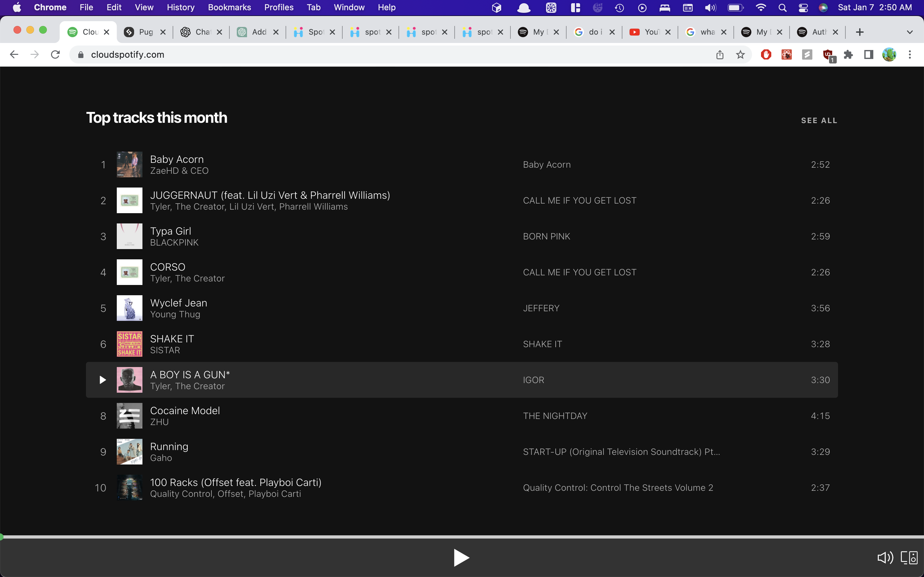Play A BOY IS A GUN* with its row play arrow

coord(102,380)
